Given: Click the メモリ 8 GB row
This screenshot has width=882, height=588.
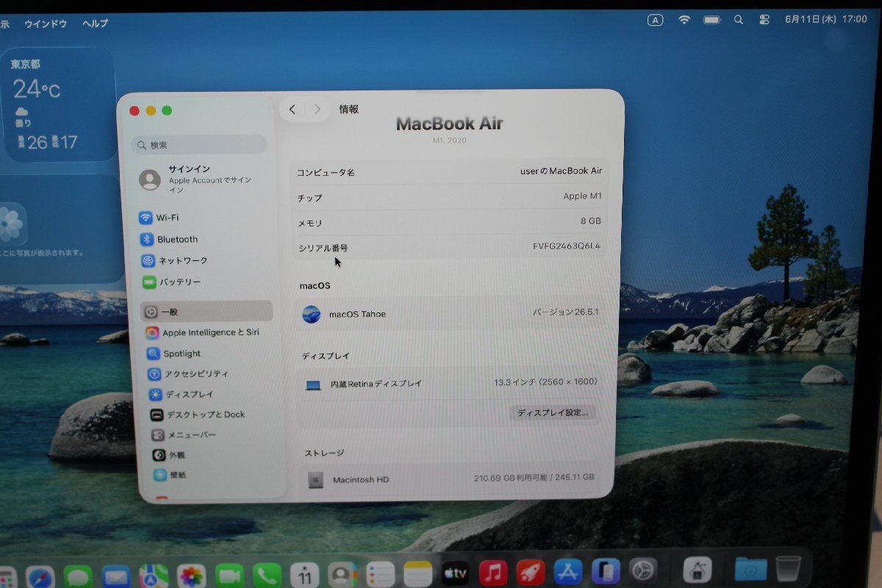Looking at the screenshot, I should pyautogui.click(x=449, y=222).
